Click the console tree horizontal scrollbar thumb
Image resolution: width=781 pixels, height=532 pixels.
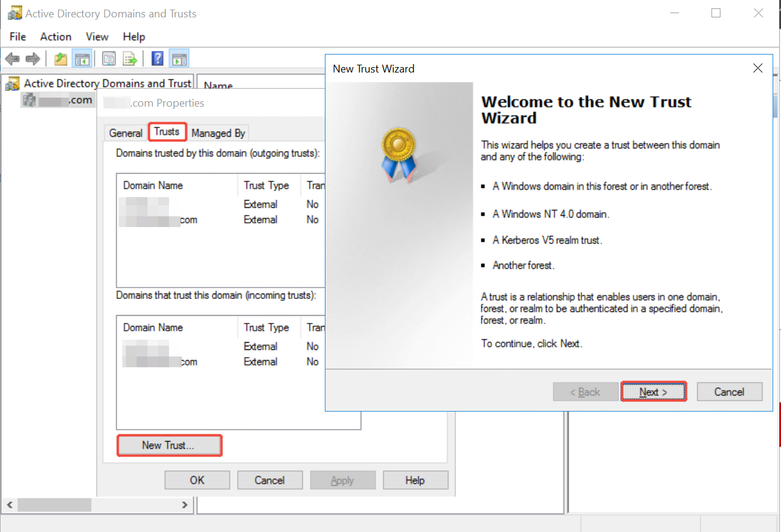click(x=54, y=505)
